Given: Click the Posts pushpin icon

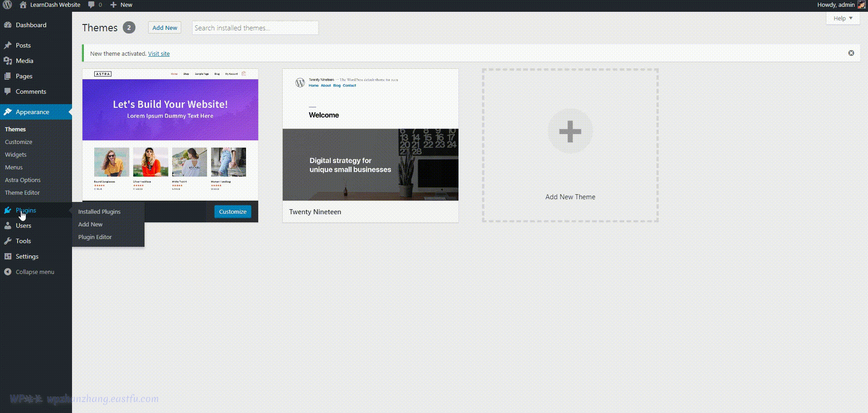Looking at the screenshot, I should click(8, 45).
